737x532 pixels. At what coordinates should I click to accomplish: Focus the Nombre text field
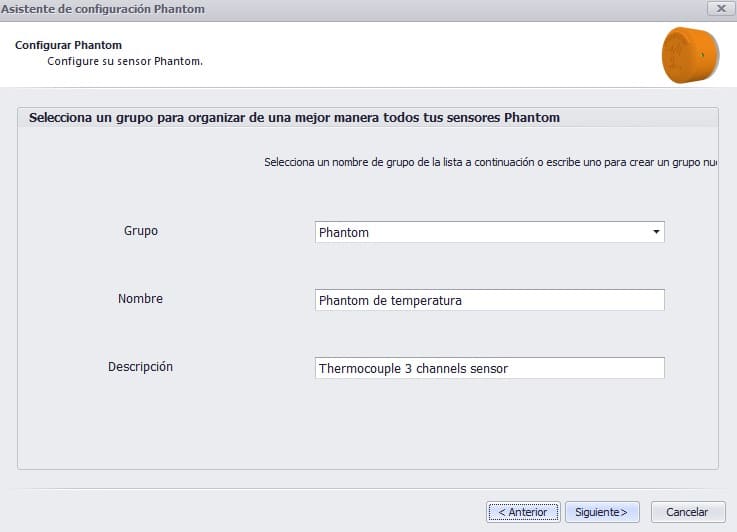[489, 300]
